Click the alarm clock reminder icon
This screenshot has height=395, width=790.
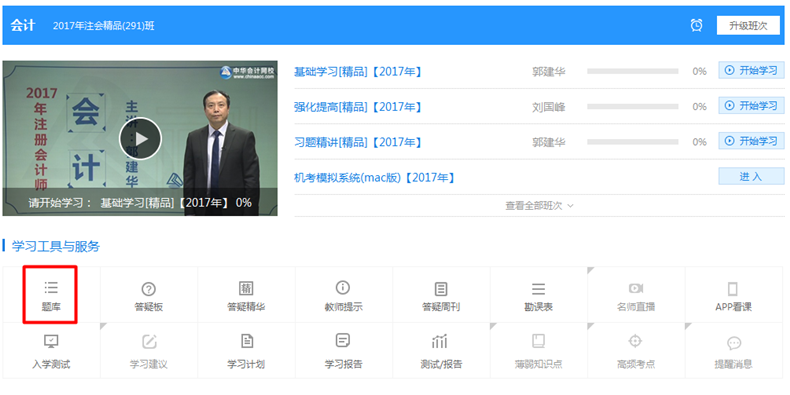[x=696, y=25]
